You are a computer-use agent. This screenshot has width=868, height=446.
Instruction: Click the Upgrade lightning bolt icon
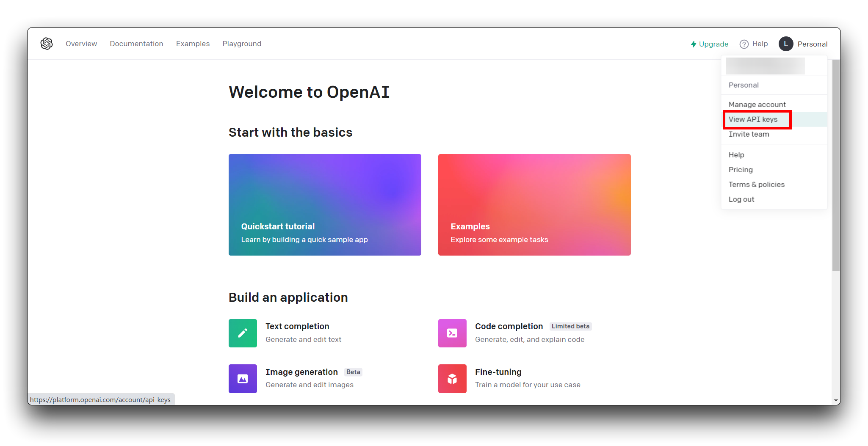[x=694, y=44]
